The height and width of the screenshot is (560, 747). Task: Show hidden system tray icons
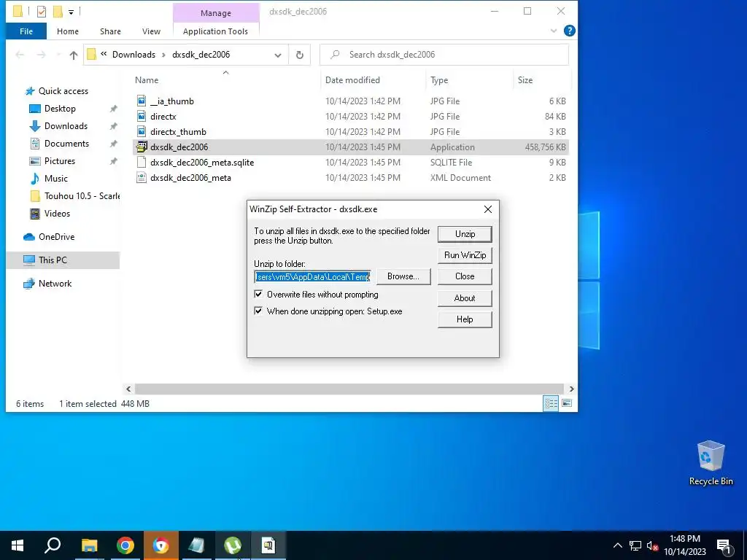click(x=617, y=545)
